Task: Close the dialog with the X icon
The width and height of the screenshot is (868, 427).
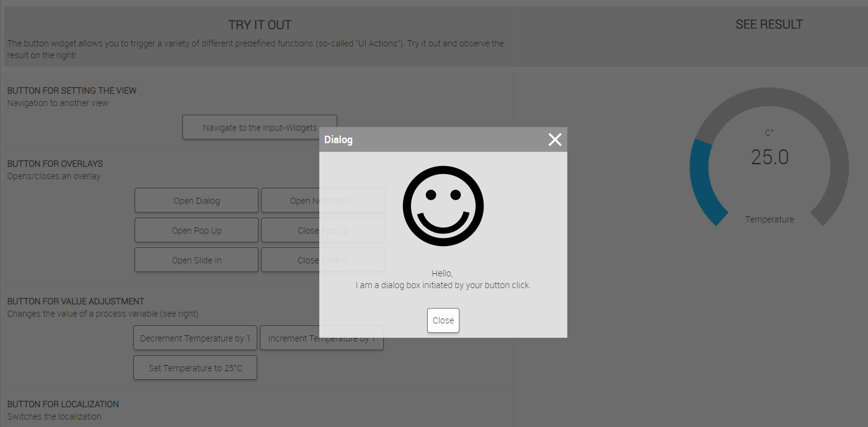Action: (555, 139)
